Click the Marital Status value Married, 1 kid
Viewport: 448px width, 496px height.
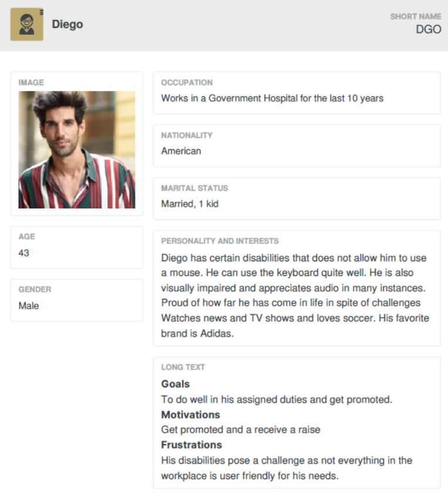click(190, 204)
